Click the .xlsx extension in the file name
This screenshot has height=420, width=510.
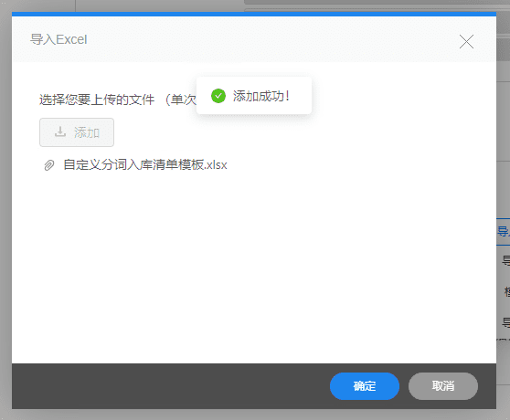pyautogui.click(x=216, y=165)
